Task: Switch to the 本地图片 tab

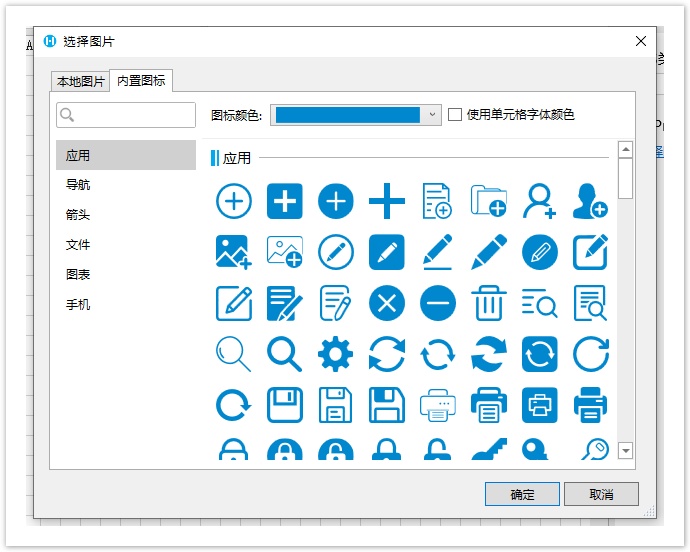Action: coord(80,81)
